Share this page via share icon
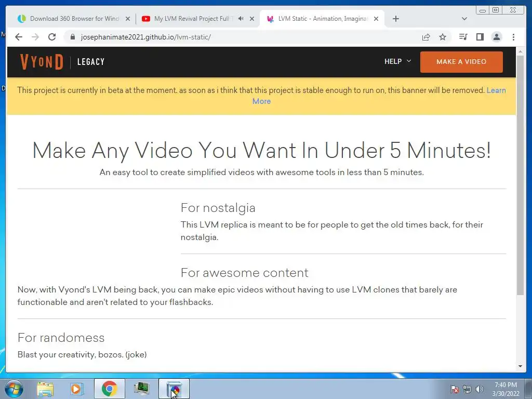Screen dimensions: 532x399 pos(426,37)
